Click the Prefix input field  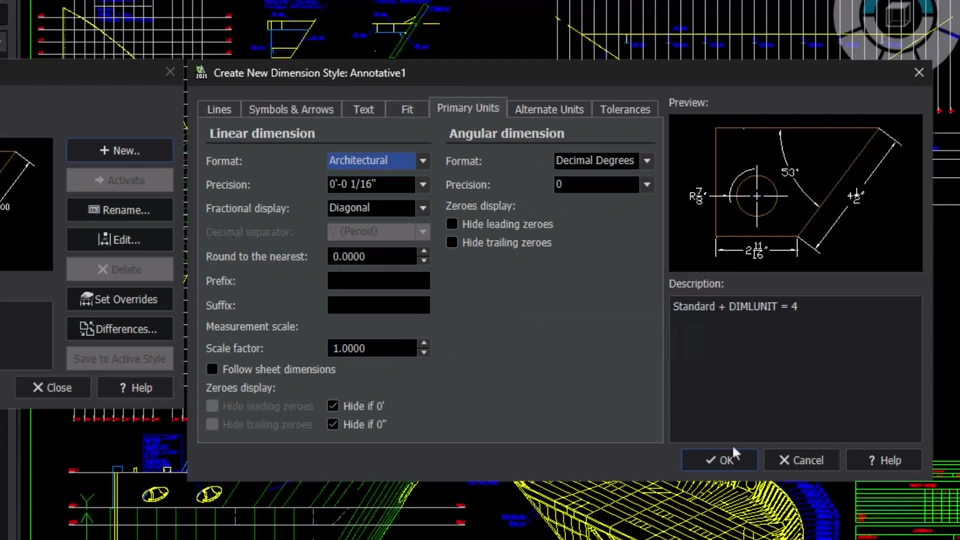pos(378,281)
